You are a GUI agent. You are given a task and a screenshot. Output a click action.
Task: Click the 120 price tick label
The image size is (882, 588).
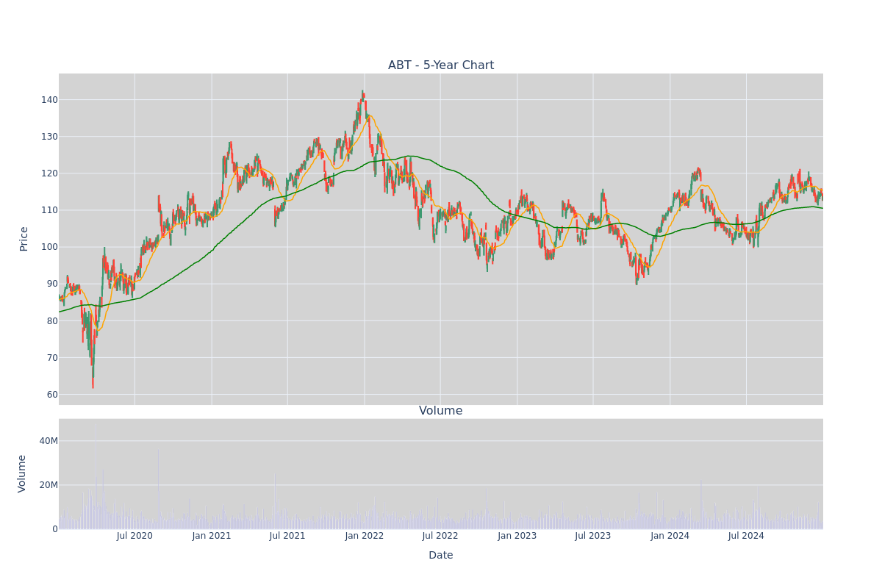point(49,173)
